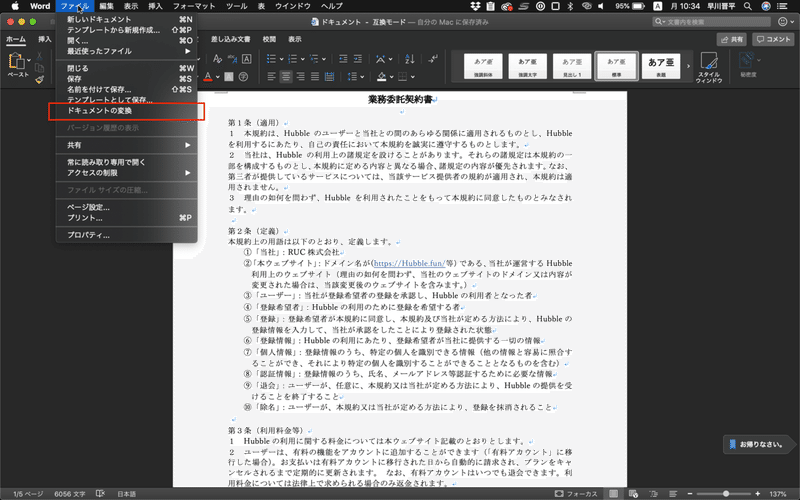Apply the 見出し 1 style
800x500 pixels.
[x=572, y=66]
